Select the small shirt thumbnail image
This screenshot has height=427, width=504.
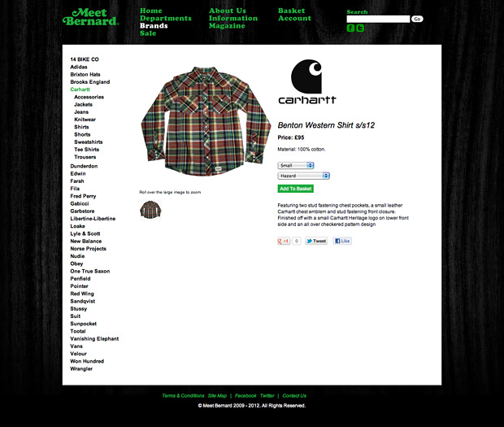click(x=150, y=209)
